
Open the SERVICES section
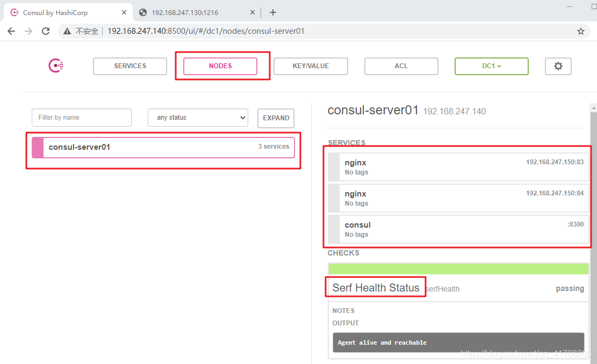point(130,66)
